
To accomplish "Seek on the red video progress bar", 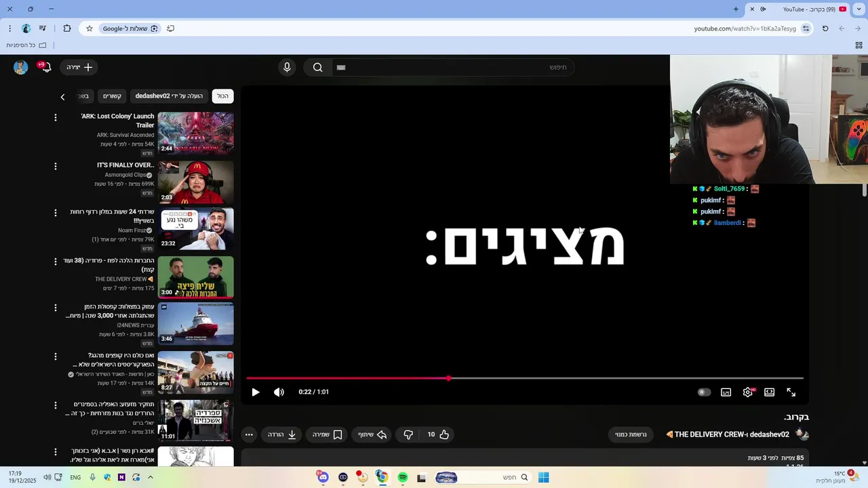I will [525, 378].
